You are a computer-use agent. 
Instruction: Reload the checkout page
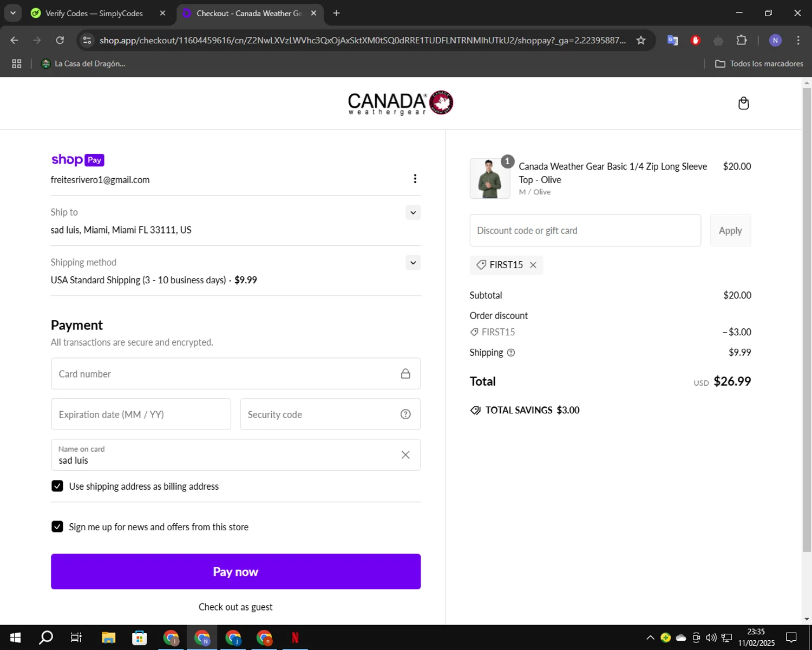(60, 40)
